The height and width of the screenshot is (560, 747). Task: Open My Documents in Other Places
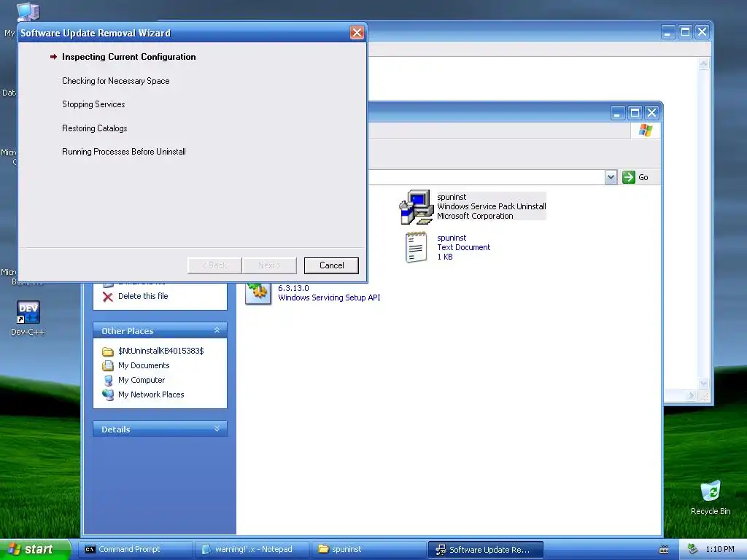(144, 365)
